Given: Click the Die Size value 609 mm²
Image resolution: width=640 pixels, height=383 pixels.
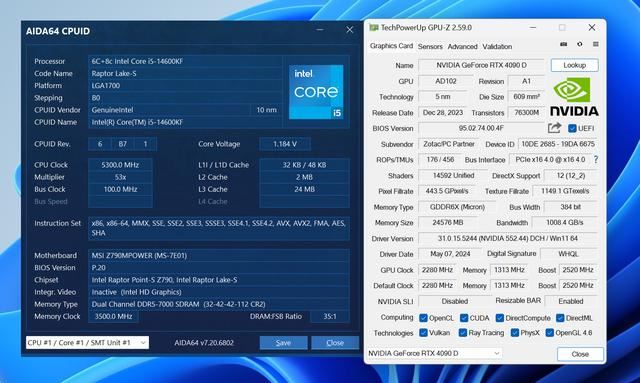Looking at the screenshot, I should click(527, 97).
